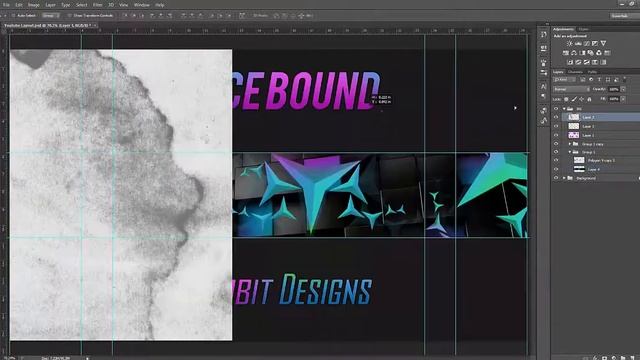Add a Levels adjustment
This screenshot has width=640, height=360.
click(578, 43)
